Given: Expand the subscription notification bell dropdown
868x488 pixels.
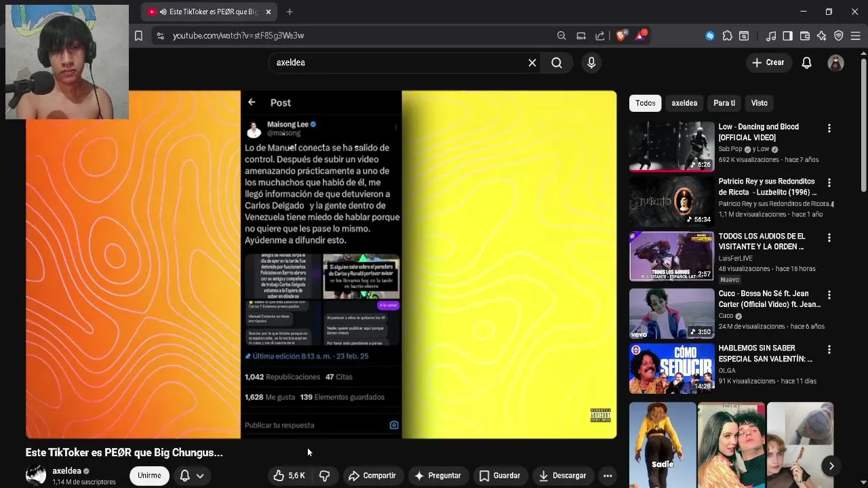Looking at the screenshot, I should coord(191,476).
